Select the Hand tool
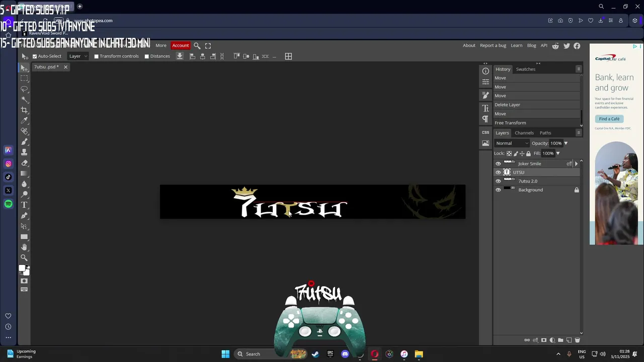The width and height of the screenshot is (644, 362). coord(24,247)
